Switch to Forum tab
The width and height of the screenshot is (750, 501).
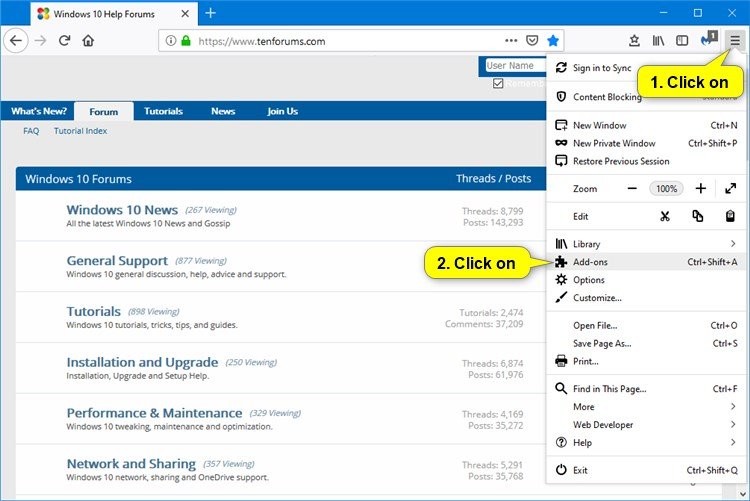104,111
